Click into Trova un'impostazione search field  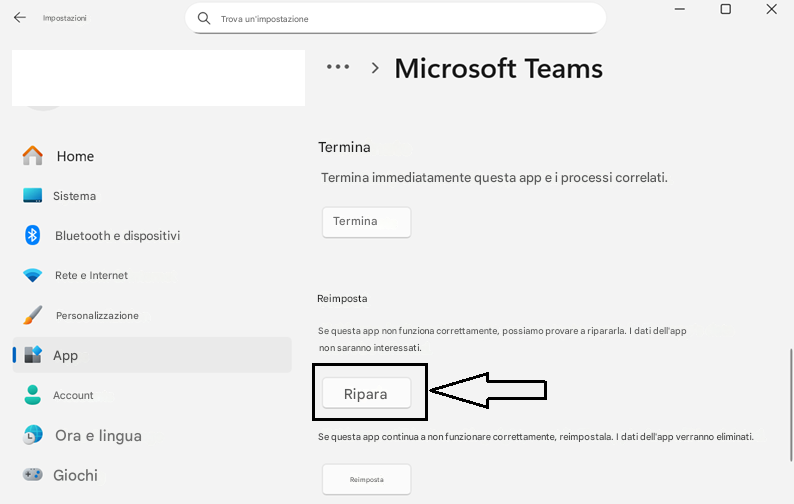coord(395,18)
